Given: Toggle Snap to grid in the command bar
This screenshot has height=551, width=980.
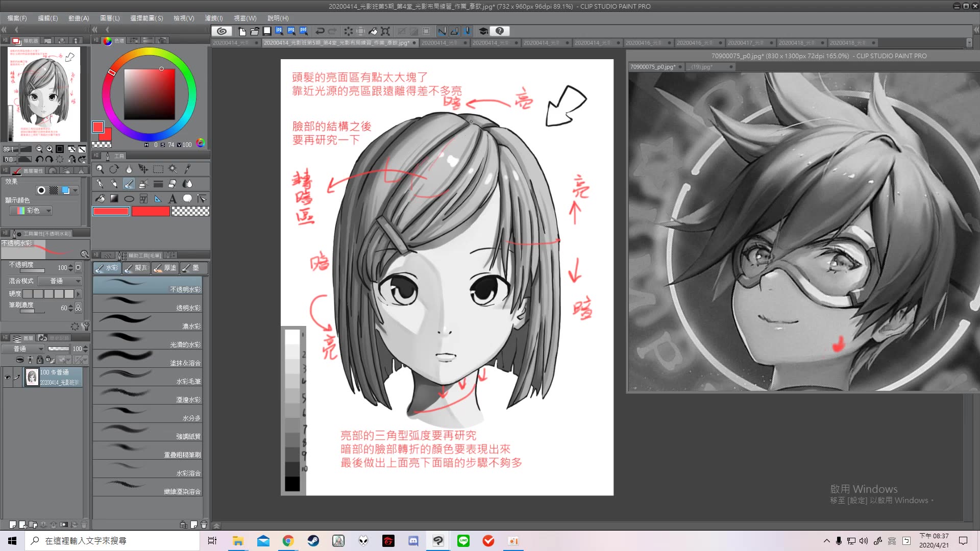Looking at the screenshot, I should [x=467, y=31].
